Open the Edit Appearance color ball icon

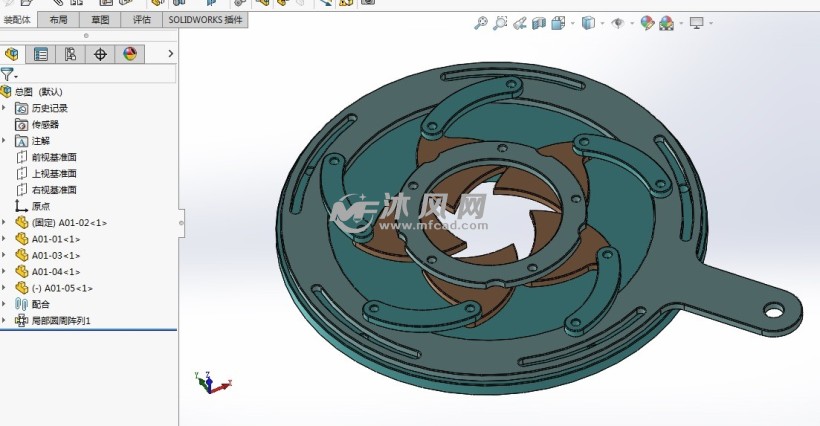click(x=647, y=23)
